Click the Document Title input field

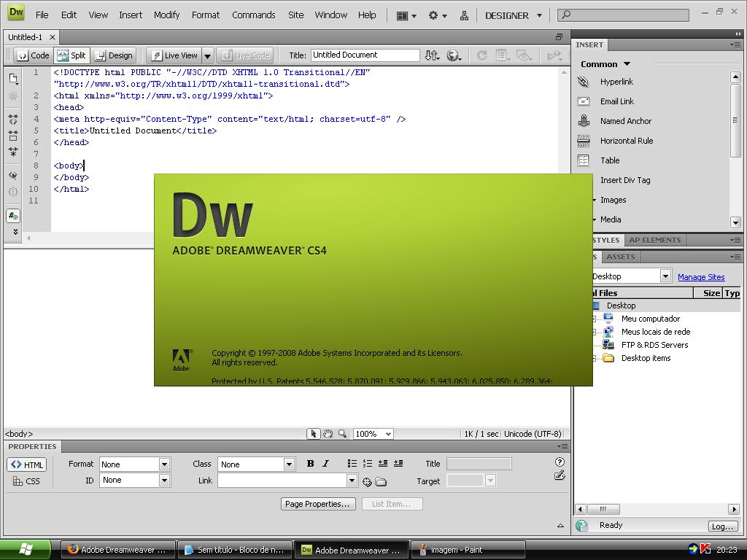[365, 55]
